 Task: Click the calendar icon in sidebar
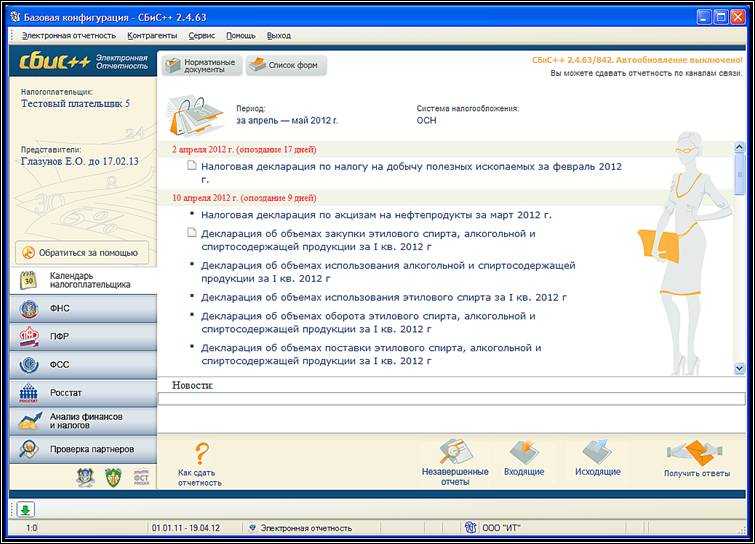(29, 280)
